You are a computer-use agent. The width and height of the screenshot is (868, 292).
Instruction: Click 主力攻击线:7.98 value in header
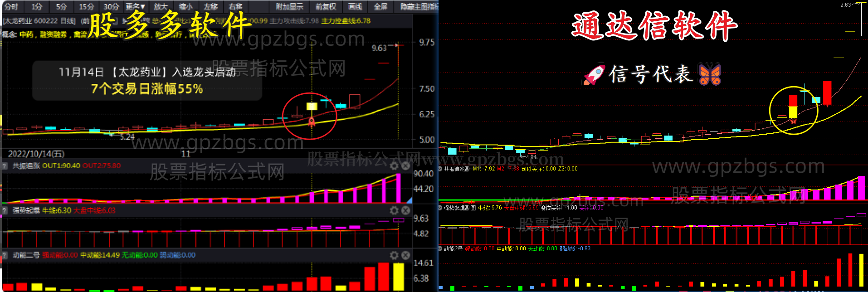pos(294,21)
